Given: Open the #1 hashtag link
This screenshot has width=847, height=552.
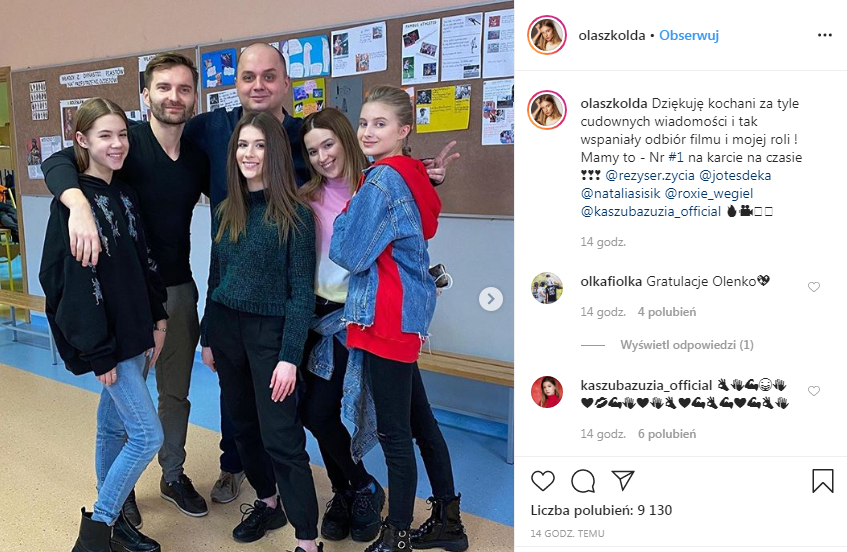Looking at the screenshot, I should (676, 158).
